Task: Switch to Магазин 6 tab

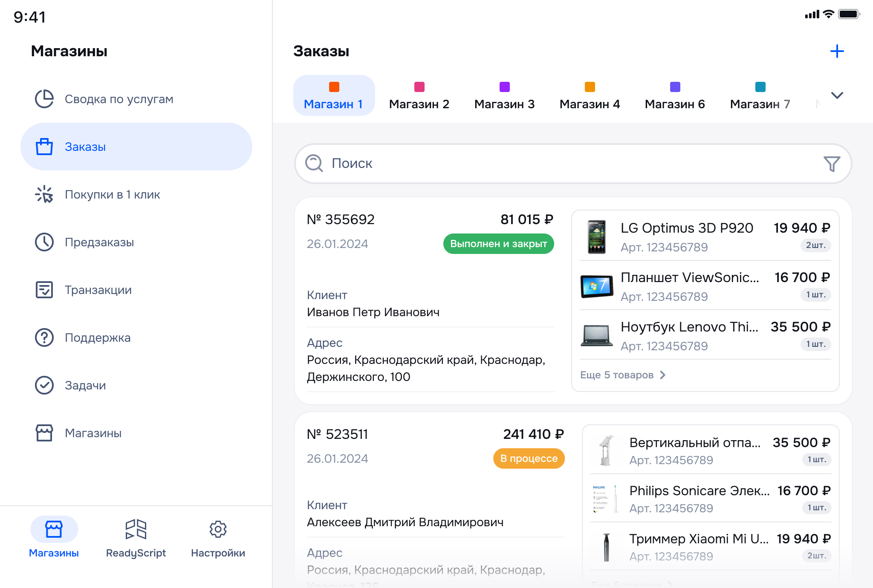Action: pyautogui.click(x=675, y=95)
